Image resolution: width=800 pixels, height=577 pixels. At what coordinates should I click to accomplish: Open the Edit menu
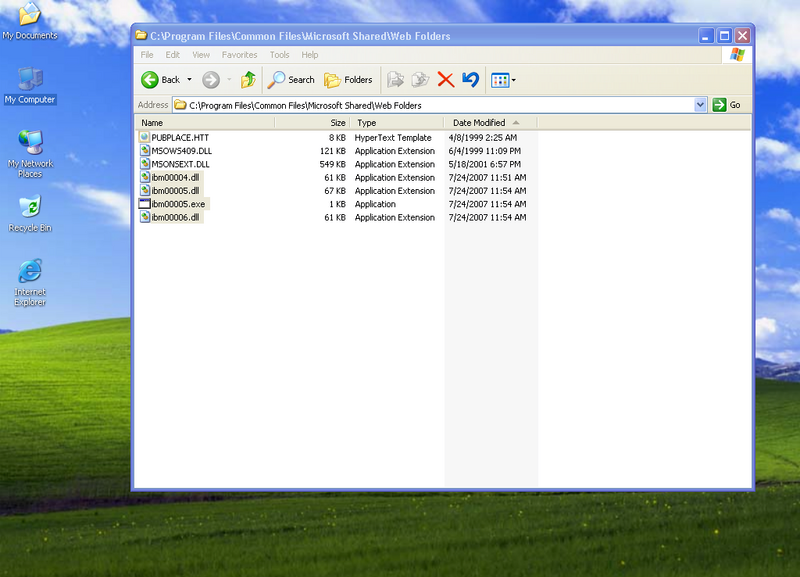click(172, 55)
